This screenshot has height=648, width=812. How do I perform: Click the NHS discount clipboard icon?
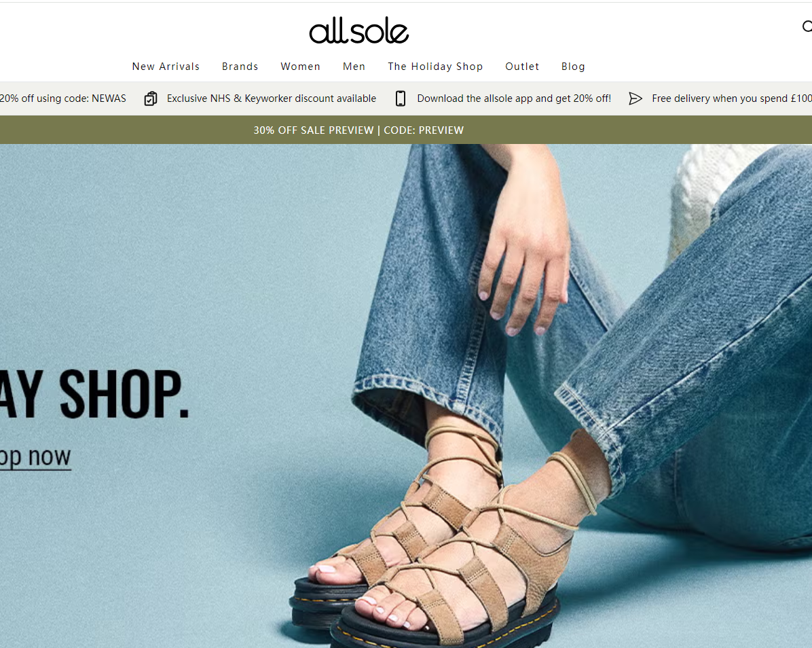click(150, 98)
